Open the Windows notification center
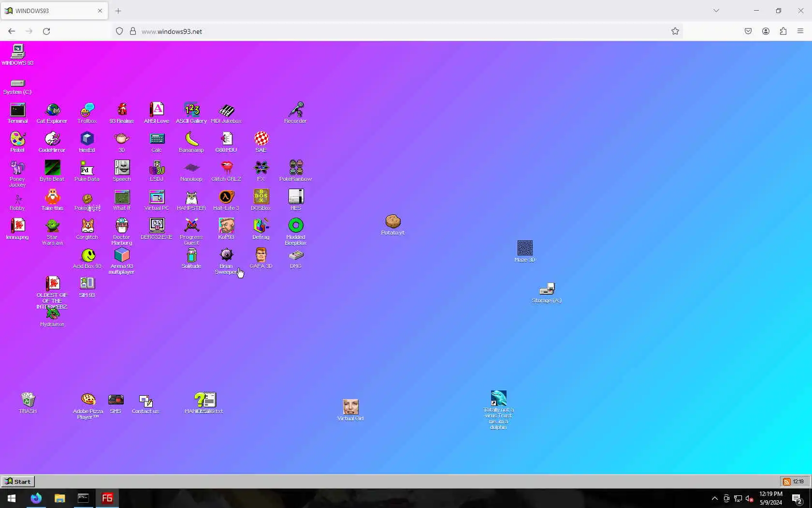Screen dimensions: 812x508 pyautogui.click(x=797, y=498)
